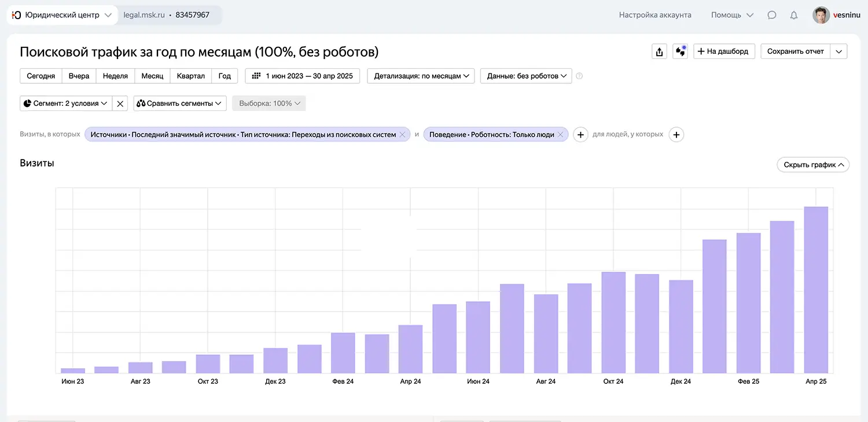Expand the 'Детализация: по месяцам' dropdown
The width and height of the screenshot is (868, 422).
(x=421, y=76)
